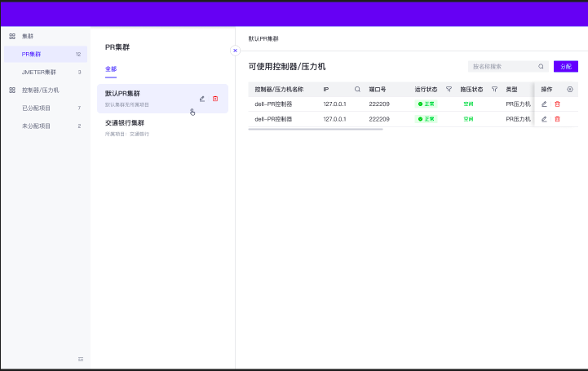The width and height of the screenshot is (588, 371).
Task: Select JMETER集群 in sidebar
Action: pos(39,72)
